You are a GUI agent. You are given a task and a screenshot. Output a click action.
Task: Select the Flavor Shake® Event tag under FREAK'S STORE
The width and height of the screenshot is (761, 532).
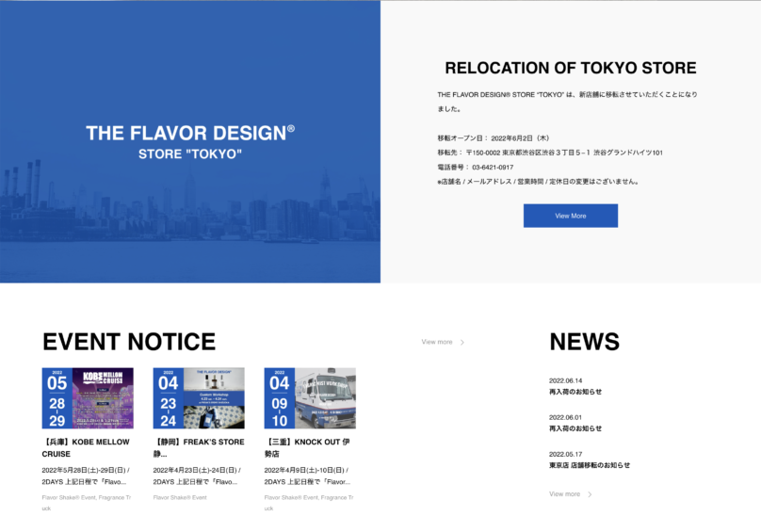click(x=180, y=497)
